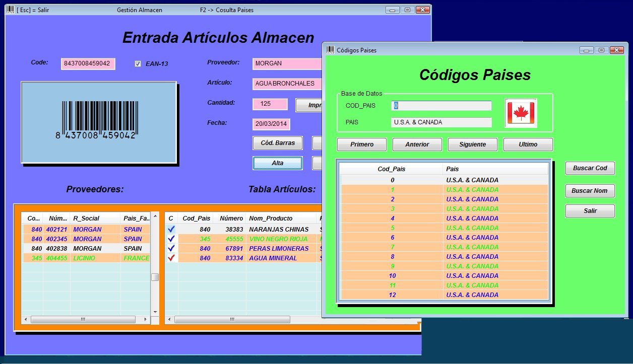Select country code row 12
Screen dimensions: 633x364
tap(444, 295)
